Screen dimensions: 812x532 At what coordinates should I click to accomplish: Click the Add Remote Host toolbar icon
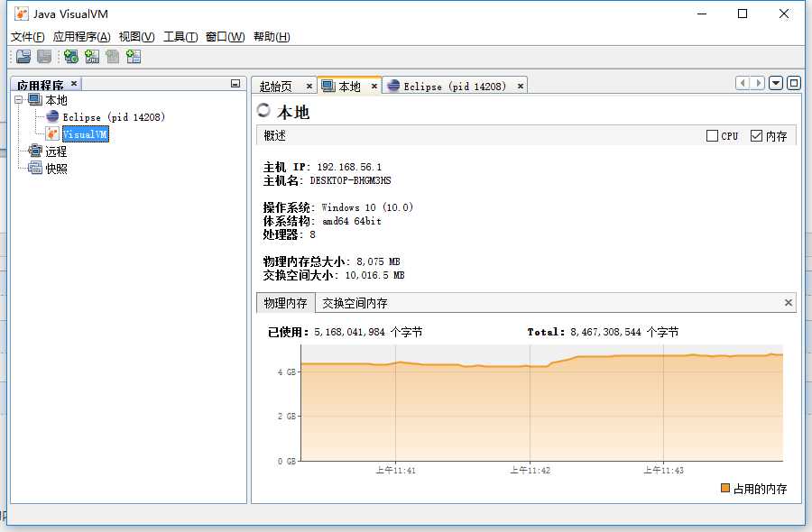[x=71, y=57]
